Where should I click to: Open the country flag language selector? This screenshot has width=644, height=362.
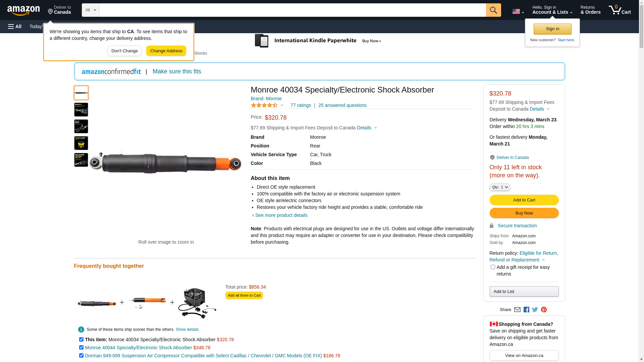point(518,11)
